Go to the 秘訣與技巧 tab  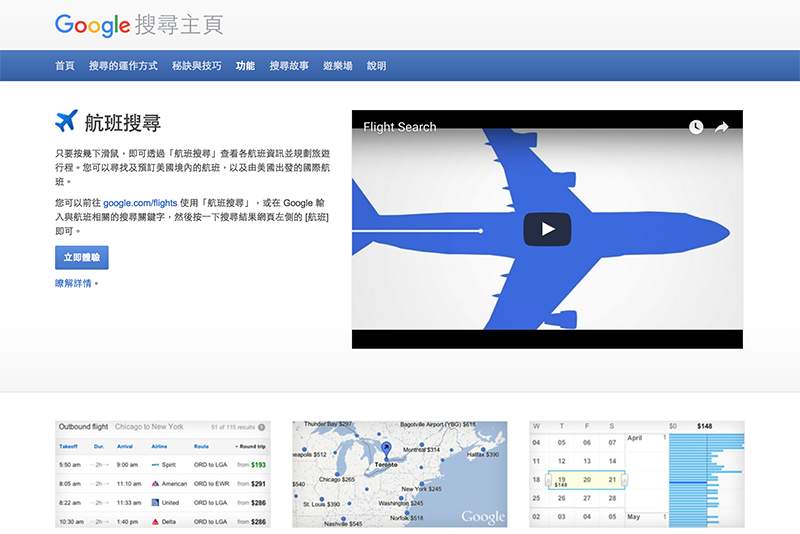coord(196,66)
